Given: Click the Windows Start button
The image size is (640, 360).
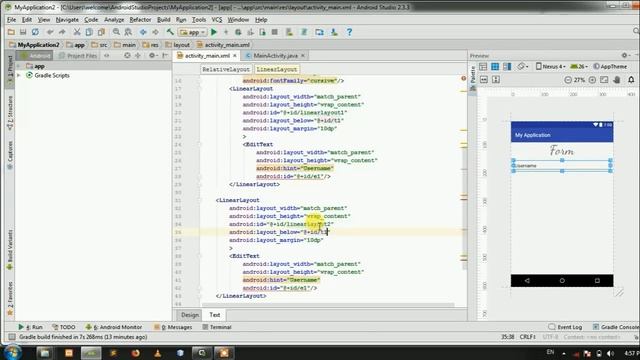Looking at the screenshot, I should [13, 352].
